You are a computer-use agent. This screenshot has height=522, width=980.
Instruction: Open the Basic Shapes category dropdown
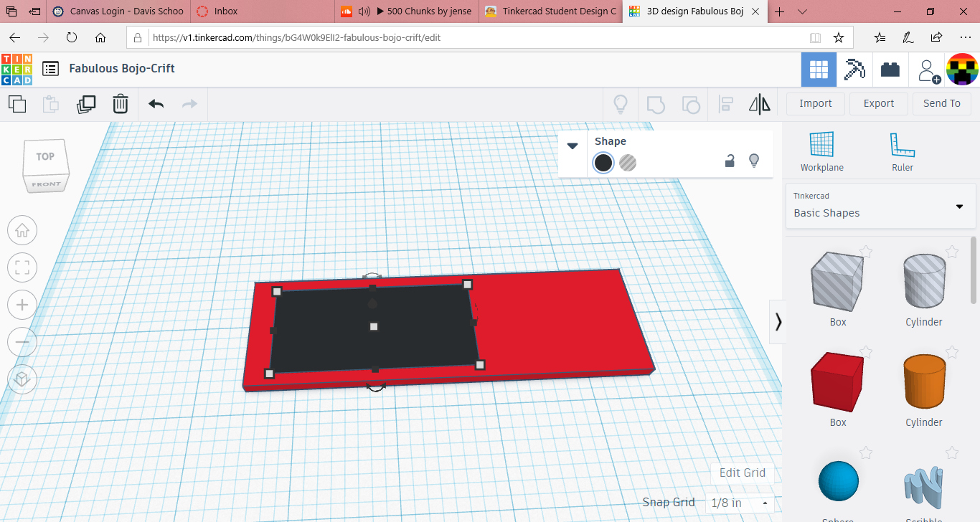pyautogui.click(x=880, y=206)
